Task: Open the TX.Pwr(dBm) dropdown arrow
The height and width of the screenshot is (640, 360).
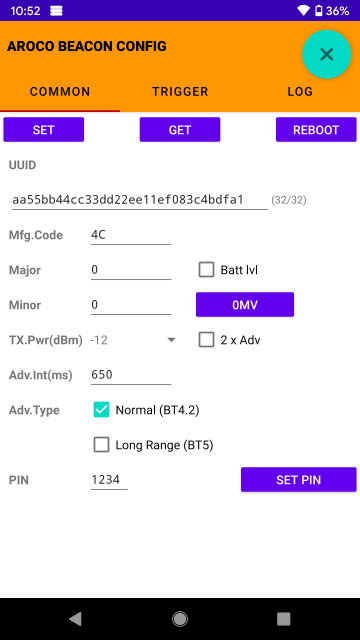Action: 172,340
